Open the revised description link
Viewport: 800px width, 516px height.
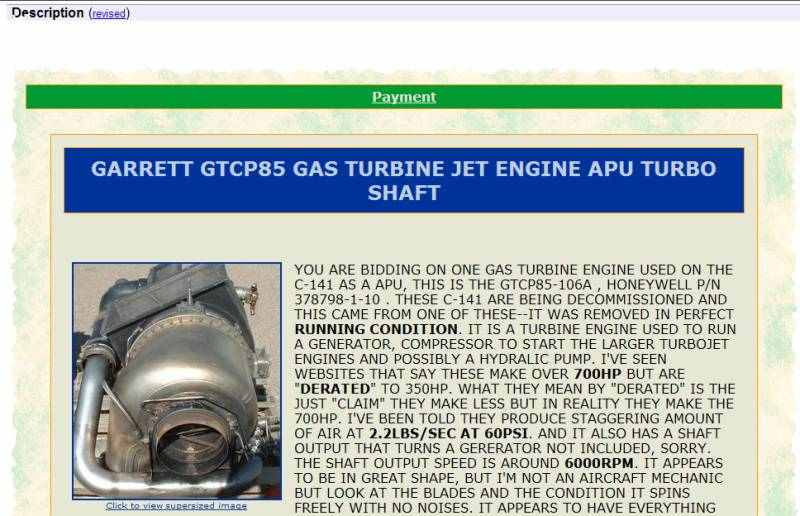pos(109,14)
